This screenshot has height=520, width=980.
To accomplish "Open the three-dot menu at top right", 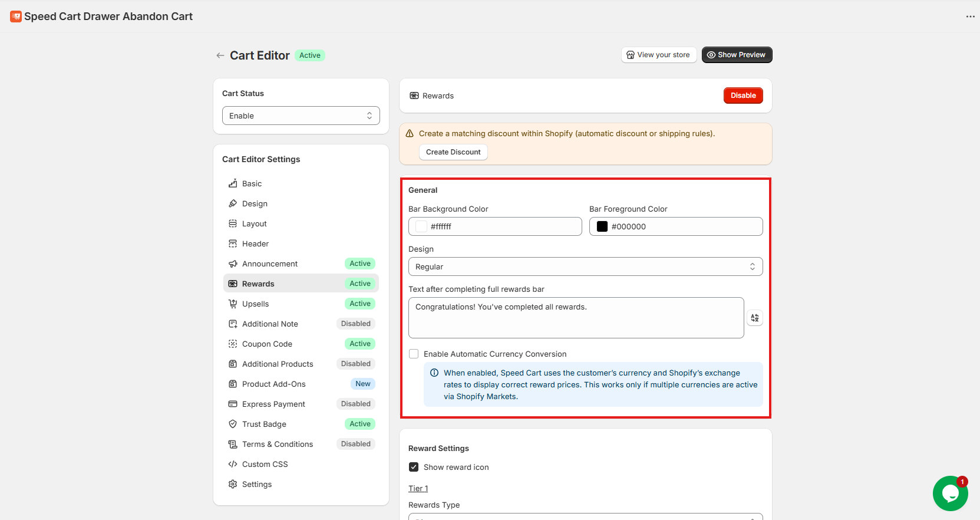I will tap(970, 17).
